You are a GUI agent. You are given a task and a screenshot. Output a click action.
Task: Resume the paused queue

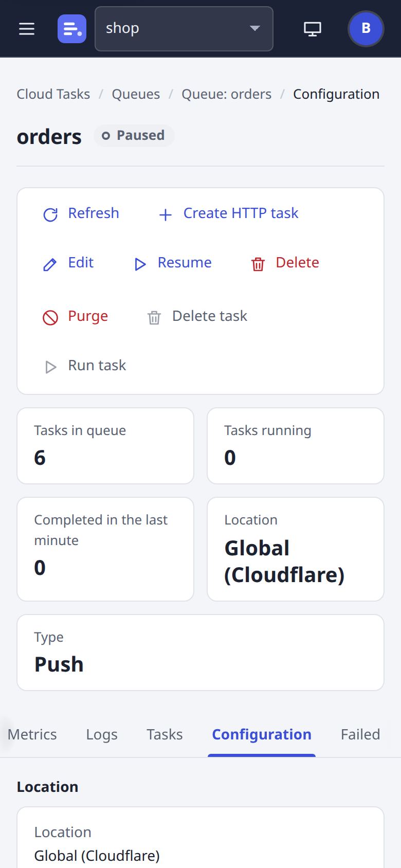[185, 262]
